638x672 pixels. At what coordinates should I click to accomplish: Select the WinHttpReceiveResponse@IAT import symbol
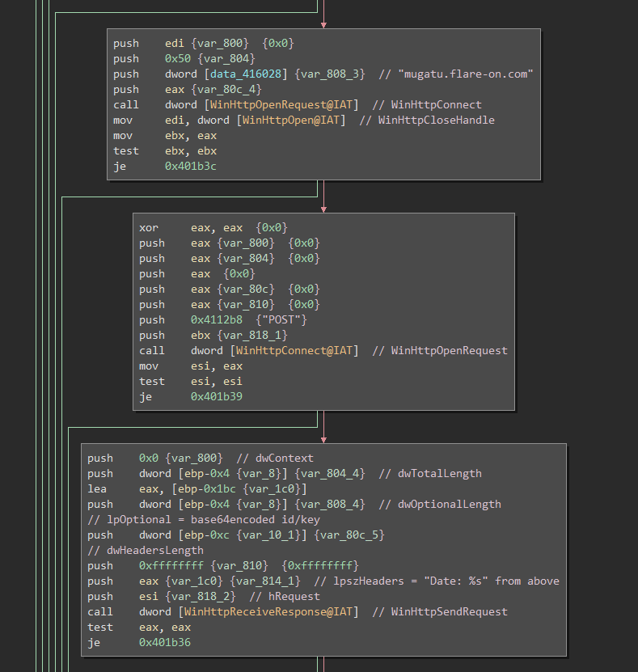[x=268, y=611]
